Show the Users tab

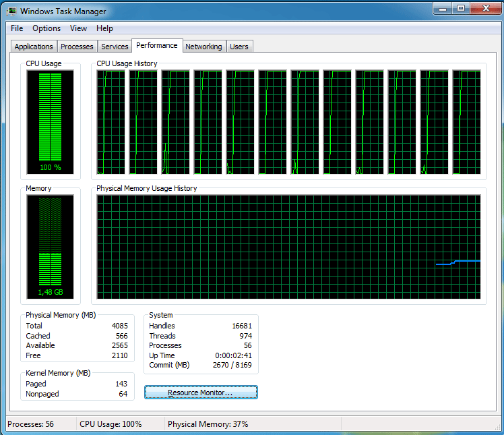239,47
